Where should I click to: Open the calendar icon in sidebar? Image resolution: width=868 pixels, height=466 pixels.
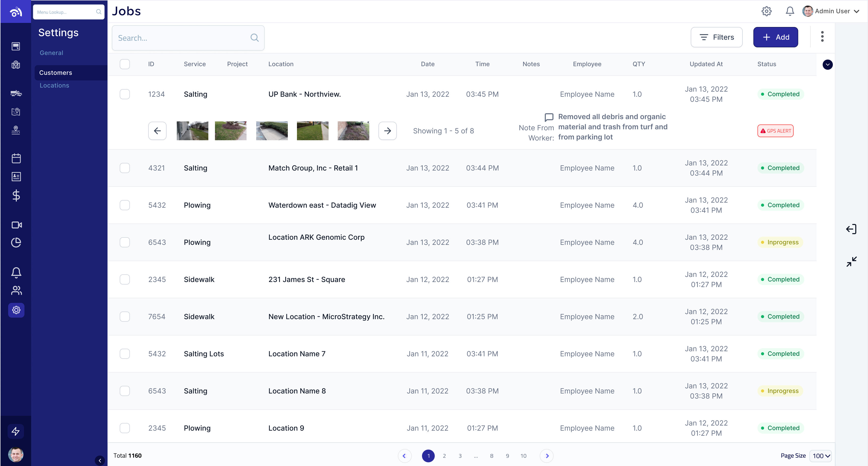[x=16, y=158]
